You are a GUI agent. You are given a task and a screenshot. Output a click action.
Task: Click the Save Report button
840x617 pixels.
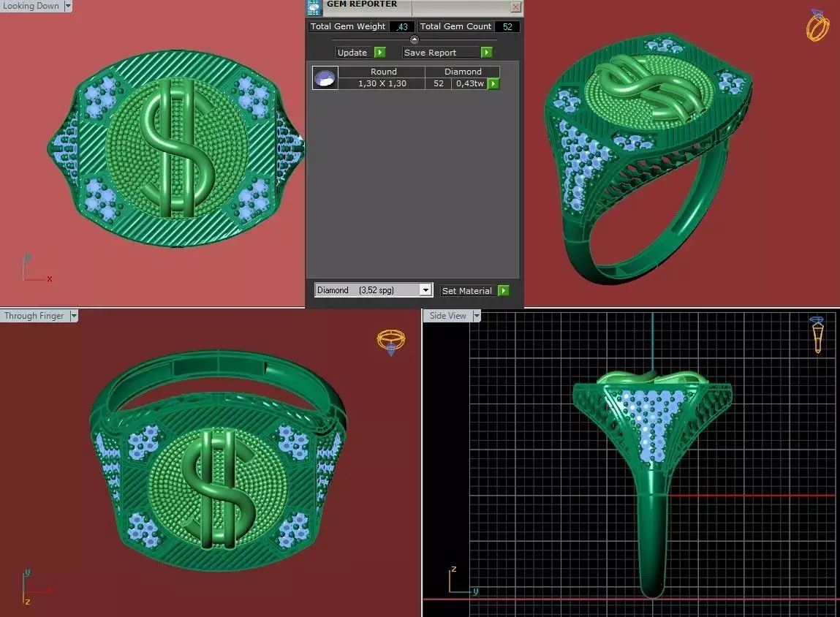pos(440,53)
